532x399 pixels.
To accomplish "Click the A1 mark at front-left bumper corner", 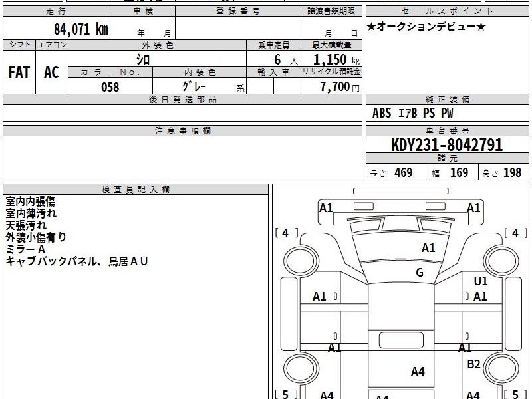I will (326, 207).
